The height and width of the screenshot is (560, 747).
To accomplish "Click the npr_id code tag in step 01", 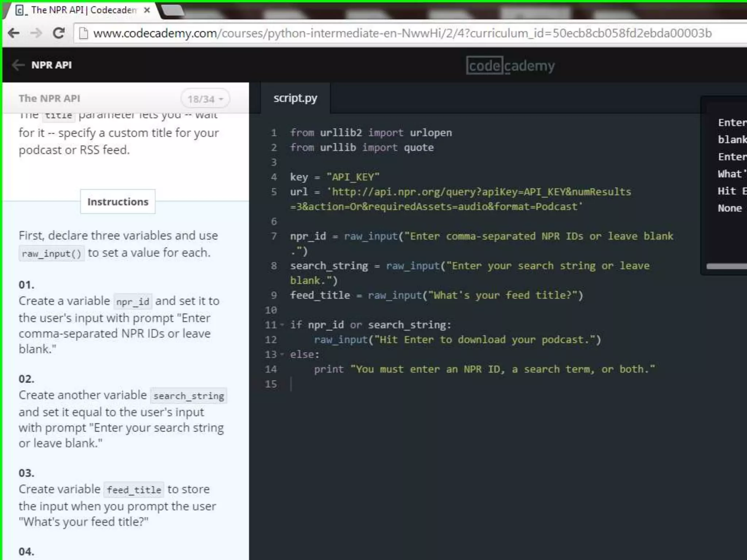I will tap(133, 302).
